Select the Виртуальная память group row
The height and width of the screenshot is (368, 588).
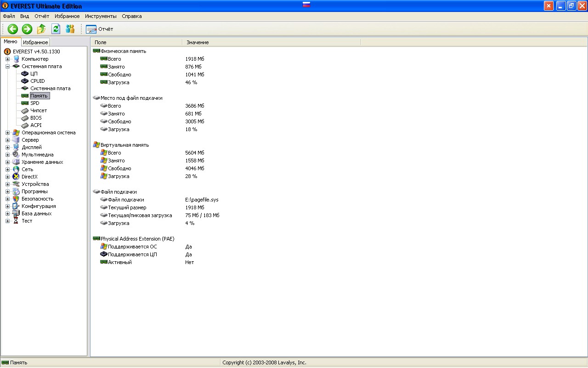[121, 145]
